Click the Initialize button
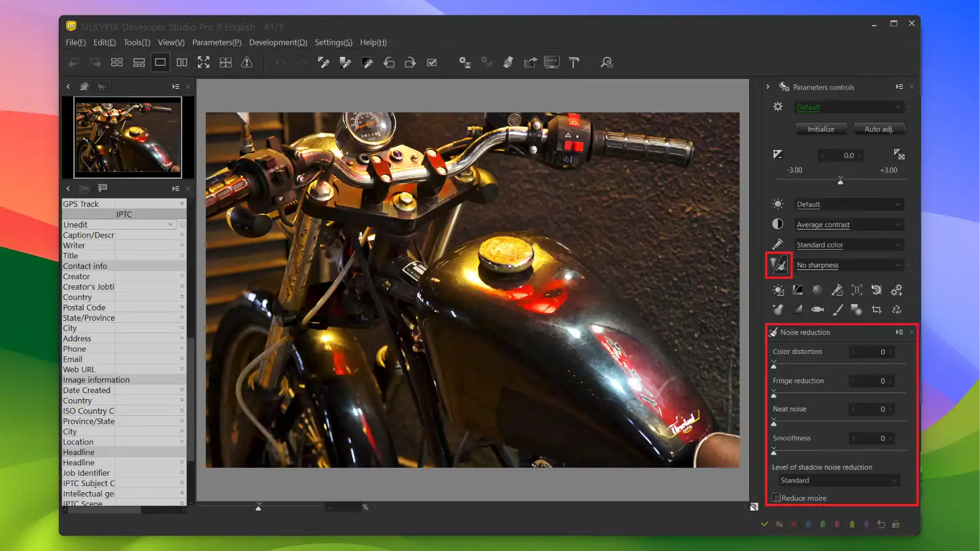This screenshot has width=980, height=551. click(820, 129)
